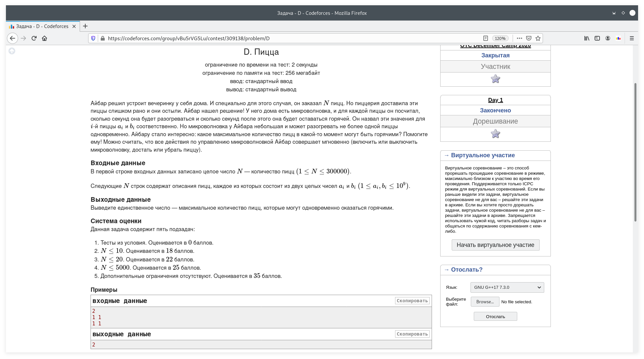This screenshot has width=644, height=359.
Task: Copy the sample input with Скопировать
Action: click(x=412, y=301)
